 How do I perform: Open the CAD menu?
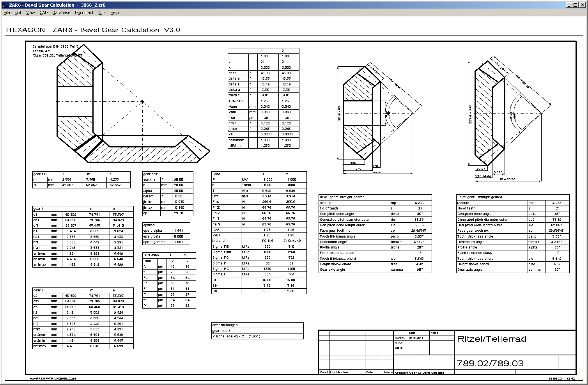(x=43, y=12)
